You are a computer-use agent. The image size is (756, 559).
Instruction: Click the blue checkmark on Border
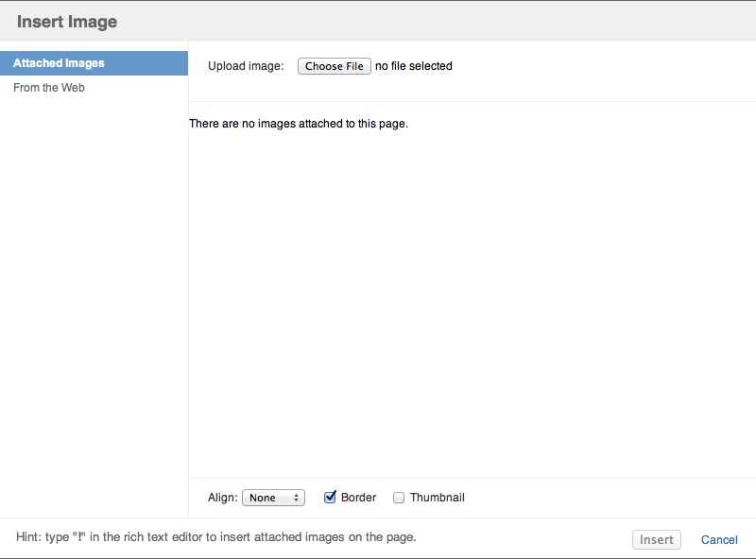(x=330, y=497)
